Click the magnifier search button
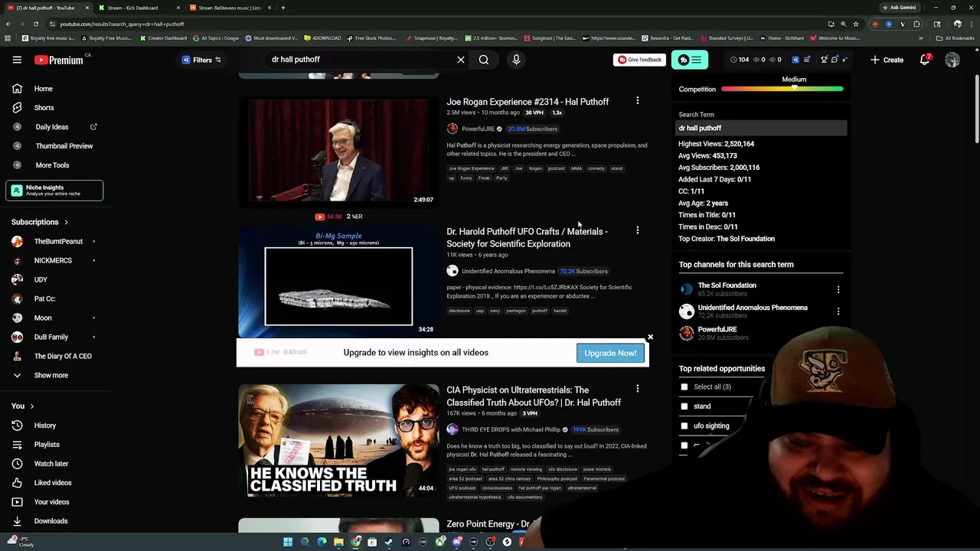 484,60
